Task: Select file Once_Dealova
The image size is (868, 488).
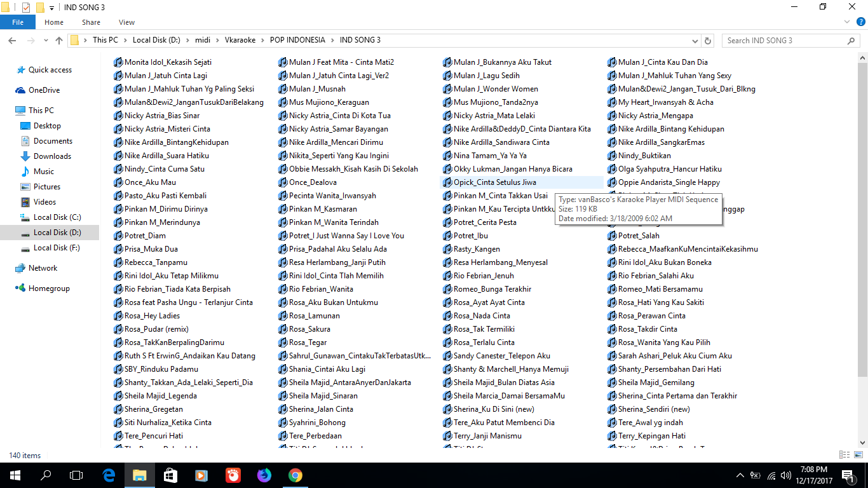Action: pos(307,182)
